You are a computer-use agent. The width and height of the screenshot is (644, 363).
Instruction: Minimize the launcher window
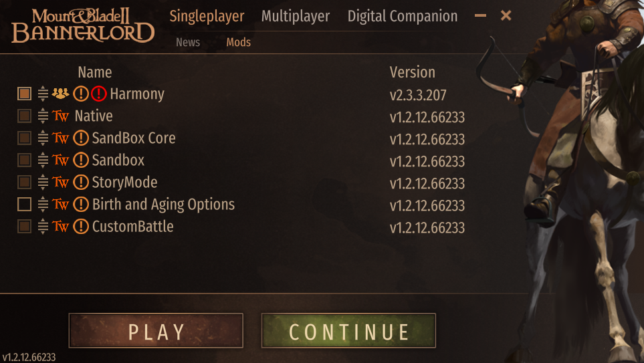[x=480, y=15]
